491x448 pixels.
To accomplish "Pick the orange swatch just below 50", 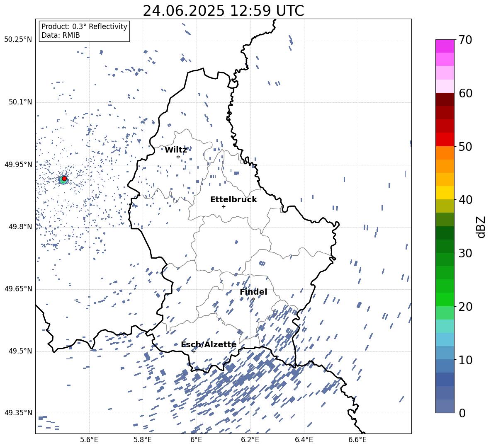I will click(x=445, y=153).
